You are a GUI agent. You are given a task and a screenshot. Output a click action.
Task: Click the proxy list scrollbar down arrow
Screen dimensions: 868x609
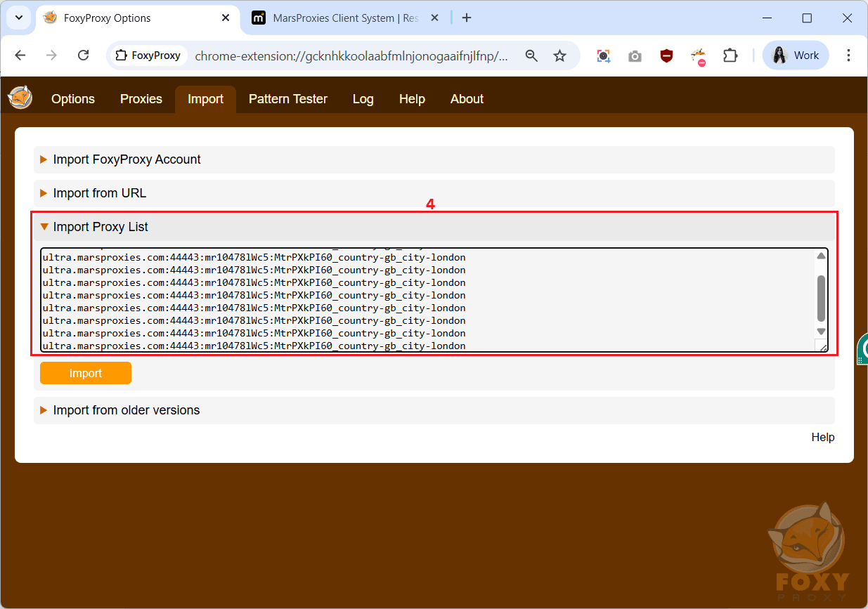(x=821, y=331)
